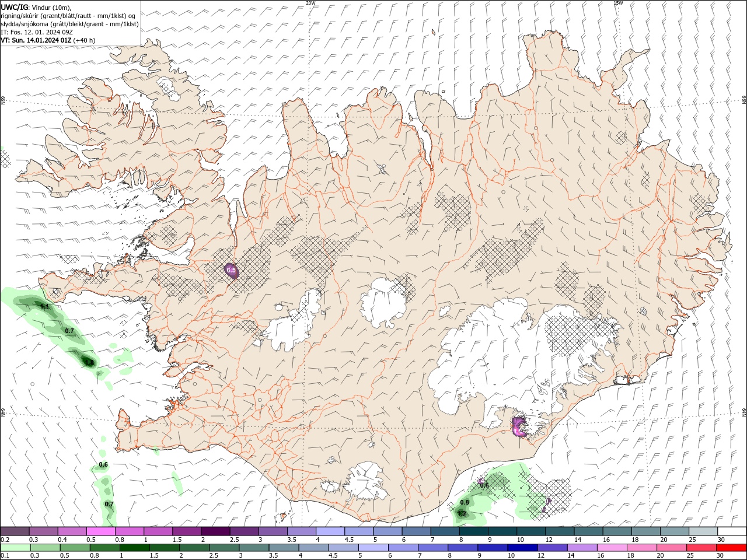
Task: Click the 0.5 value on purple snow blob
Action: point(231,270)
